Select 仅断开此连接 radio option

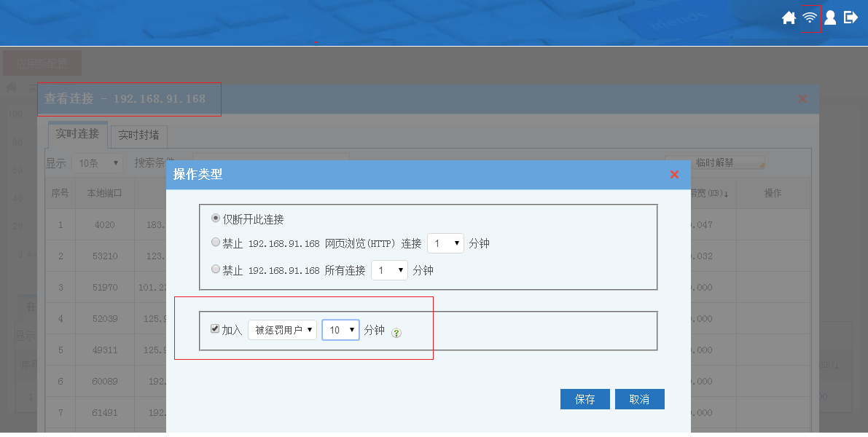pyautogui.click(x=215, y=219)
